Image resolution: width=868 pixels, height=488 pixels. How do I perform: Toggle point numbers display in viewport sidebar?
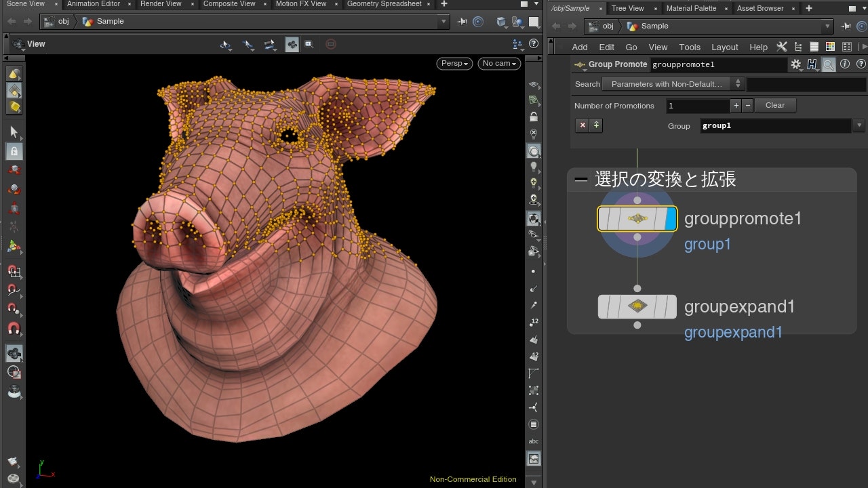tap(534, 322)
